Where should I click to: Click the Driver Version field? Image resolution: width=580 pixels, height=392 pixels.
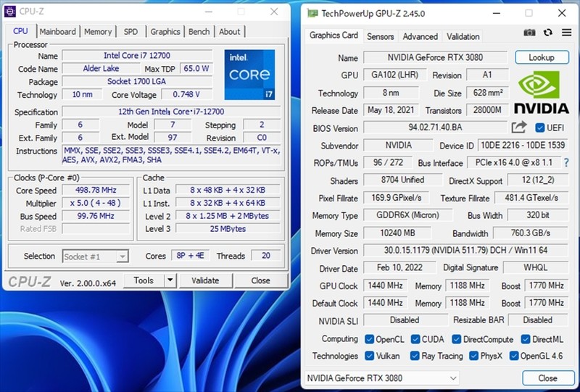pyautogui.click(x=465, y=251)
